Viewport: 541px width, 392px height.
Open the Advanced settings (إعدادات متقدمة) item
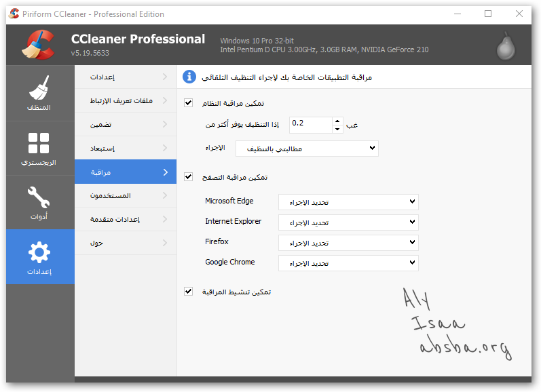(125, 219)
